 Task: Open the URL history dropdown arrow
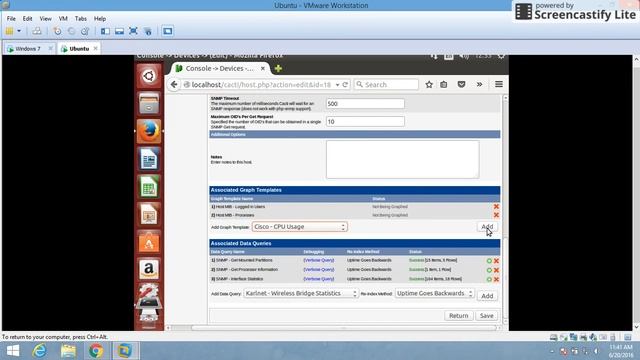click(338, 85)
